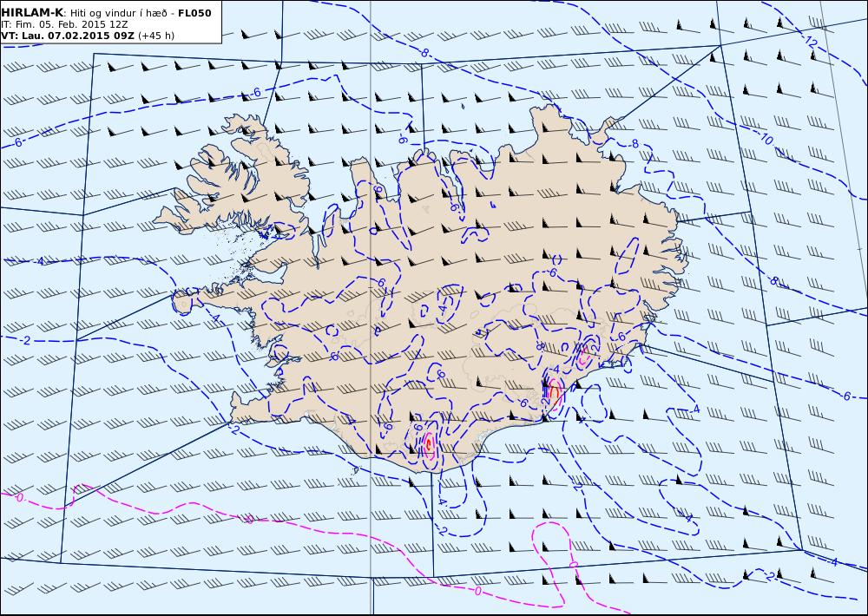Click the FL050 flight level label
This screenshot has height=616, width=868.
[194, 13]
